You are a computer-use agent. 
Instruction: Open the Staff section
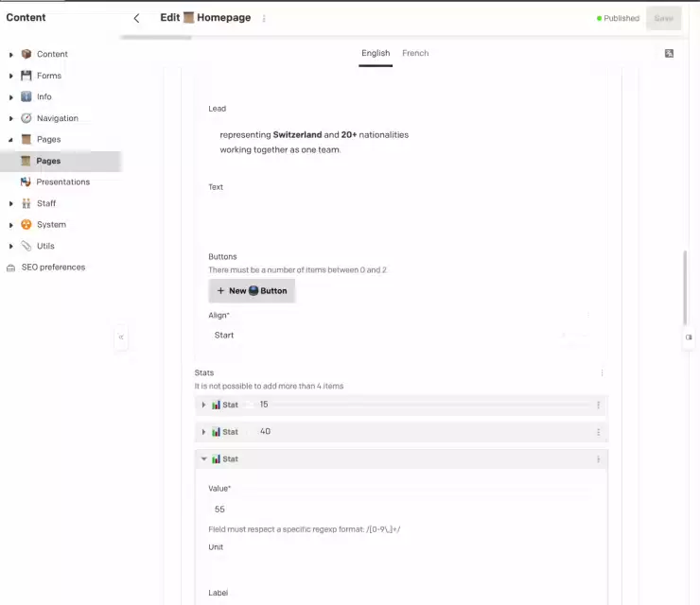pyautogui.click(x=46, y=203)
